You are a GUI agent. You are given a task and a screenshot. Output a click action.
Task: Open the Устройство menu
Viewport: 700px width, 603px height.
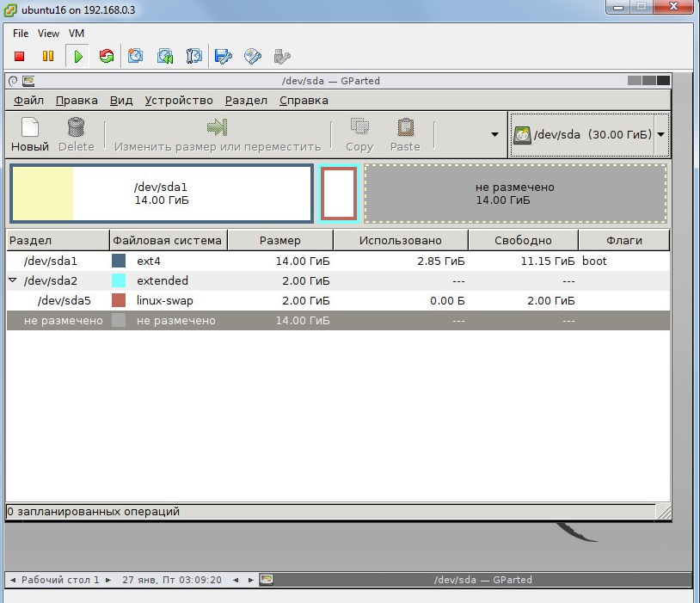tap(179, 101)
